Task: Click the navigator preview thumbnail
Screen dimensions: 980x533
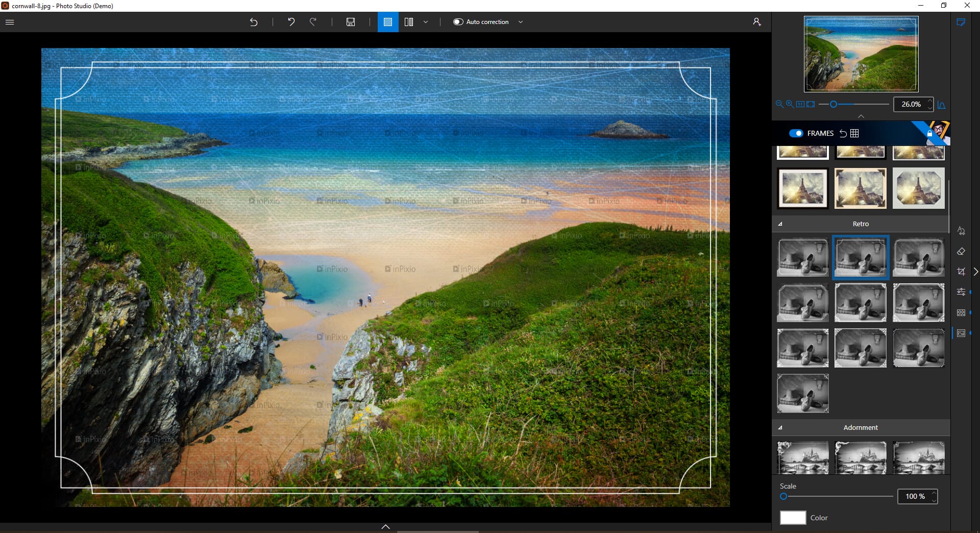Action: pyautogui.click(x=861, y=54)
